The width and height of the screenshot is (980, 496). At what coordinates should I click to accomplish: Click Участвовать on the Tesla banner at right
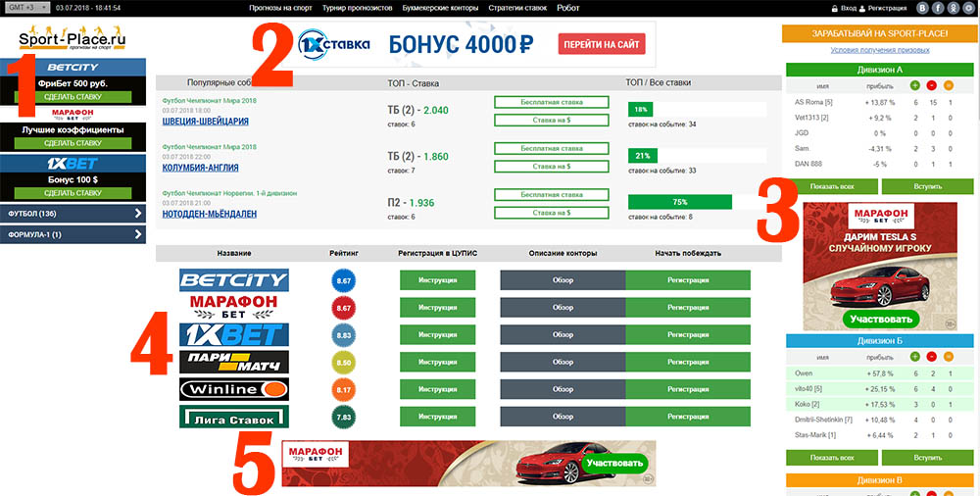click(x=880, y=319)
